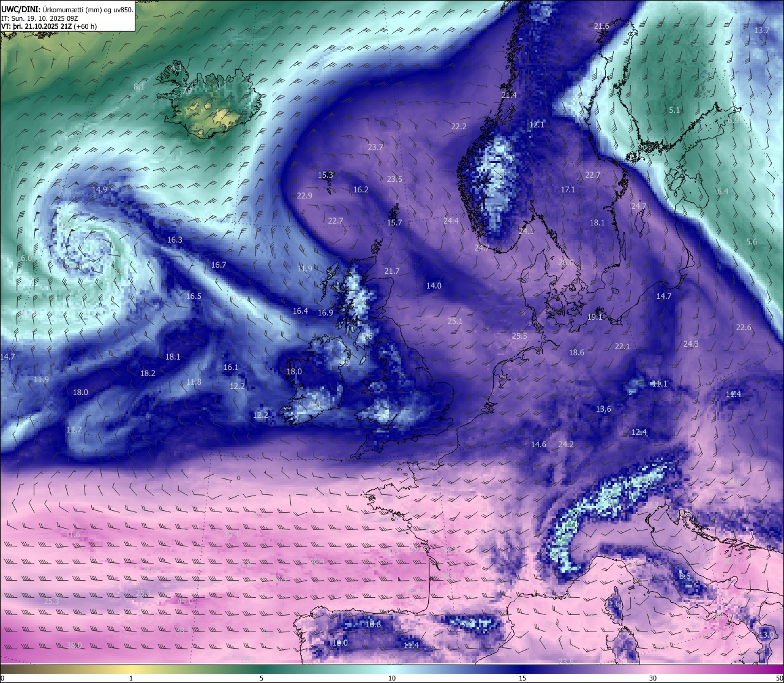Image resolution: width=784 pixels, height=683 pixels.
Task: Click the '21.6' value on the map
Action: pyautogui.click(x=601, y=26)
